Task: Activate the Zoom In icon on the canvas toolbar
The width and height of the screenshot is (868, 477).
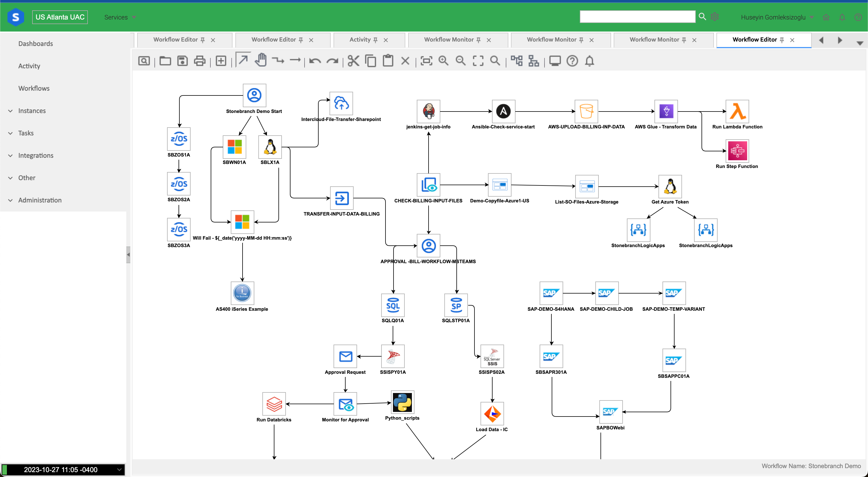Action: pos(443,60)
